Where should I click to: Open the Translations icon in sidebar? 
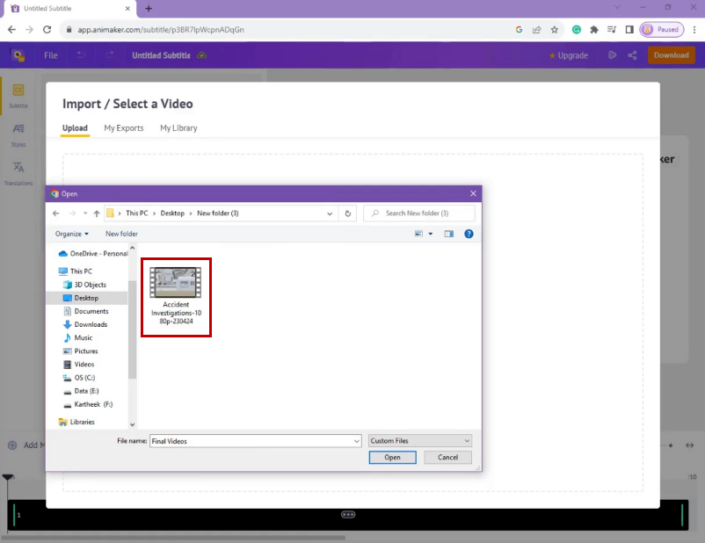point(18,171)
